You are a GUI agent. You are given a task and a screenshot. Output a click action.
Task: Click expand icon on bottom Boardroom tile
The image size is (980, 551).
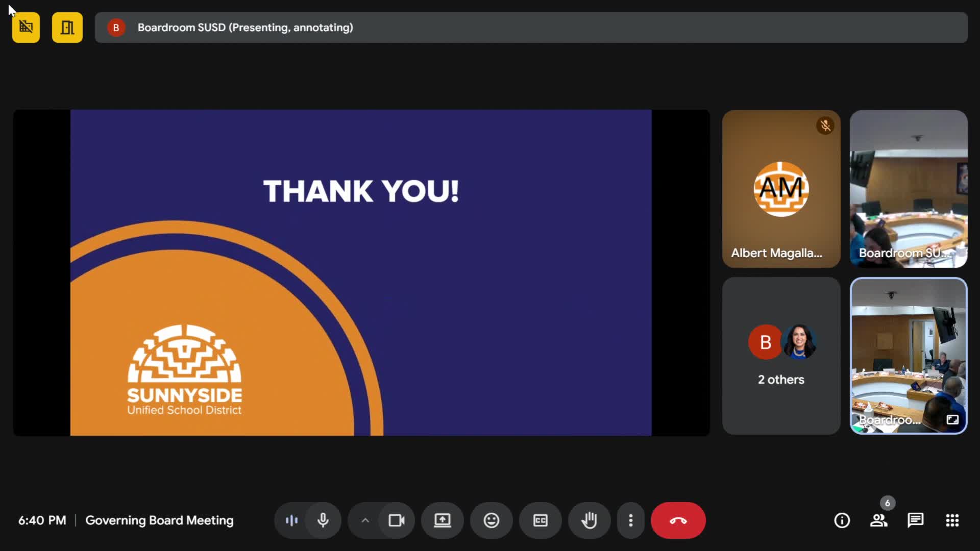coord(952,420)
